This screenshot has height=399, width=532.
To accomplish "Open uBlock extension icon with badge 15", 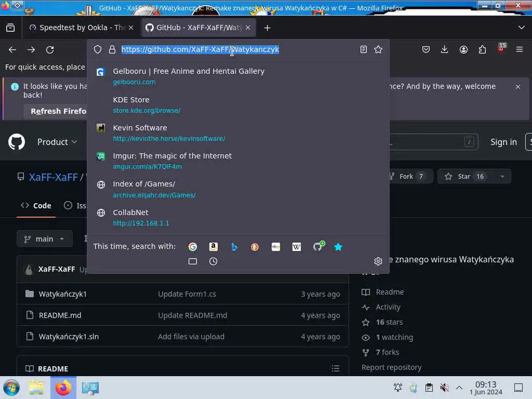I will [501, 48].
